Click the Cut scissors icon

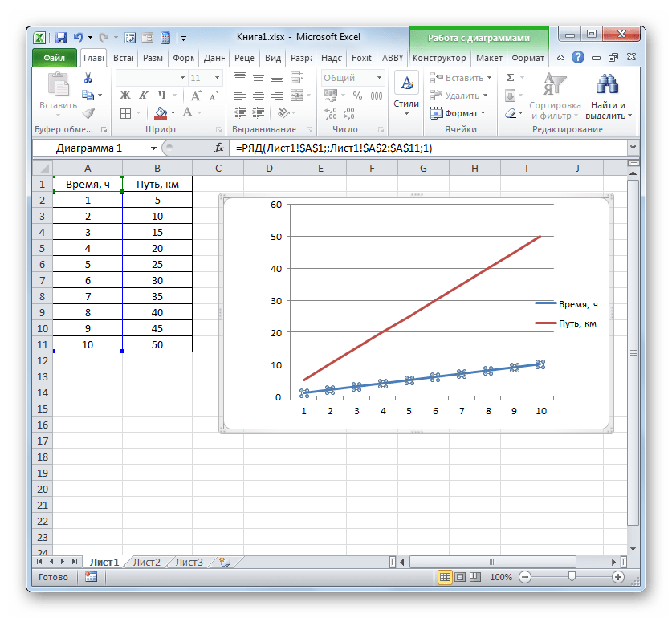pos(88,78)
